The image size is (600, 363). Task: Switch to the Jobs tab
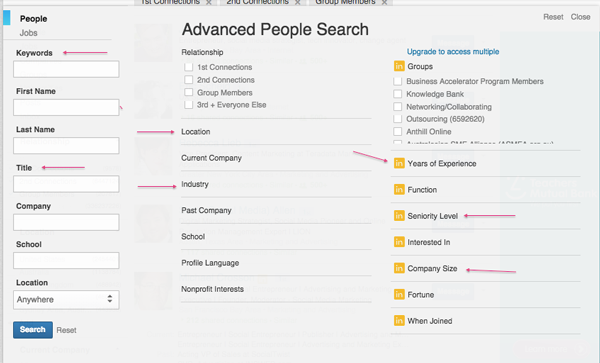pyautogui.click(x=29, y=33)
